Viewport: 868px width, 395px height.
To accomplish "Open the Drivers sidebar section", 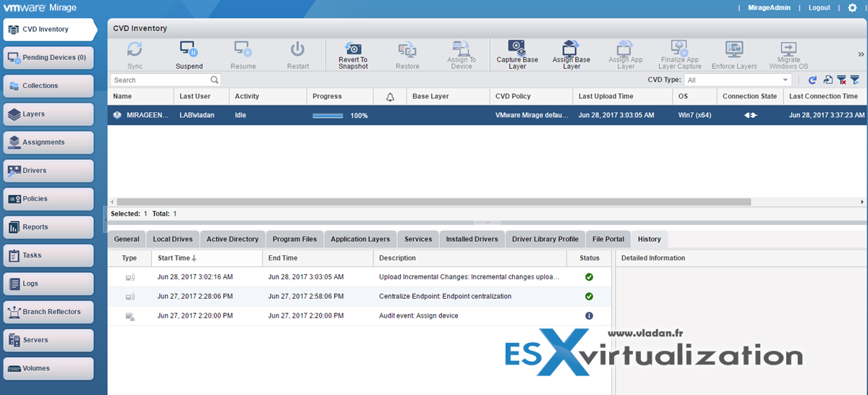I will coord(48,171).
